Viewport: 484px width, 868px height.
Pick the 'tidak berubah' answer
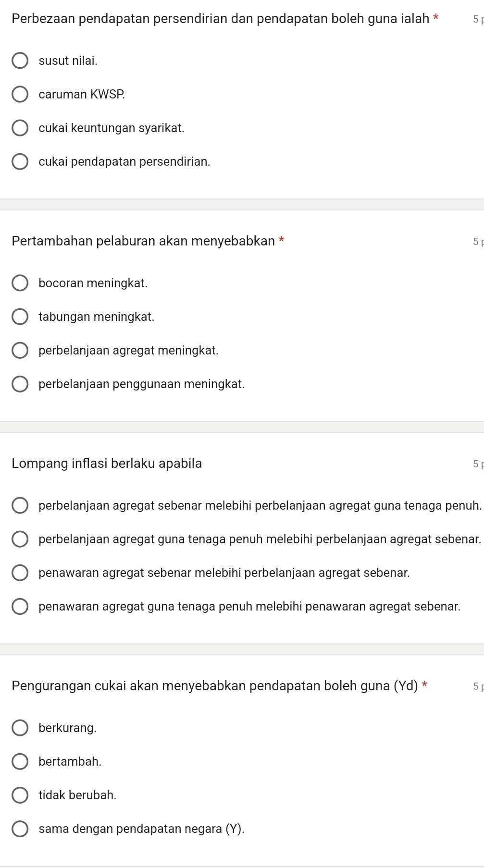pyautogui.click(x=20, y=795)
